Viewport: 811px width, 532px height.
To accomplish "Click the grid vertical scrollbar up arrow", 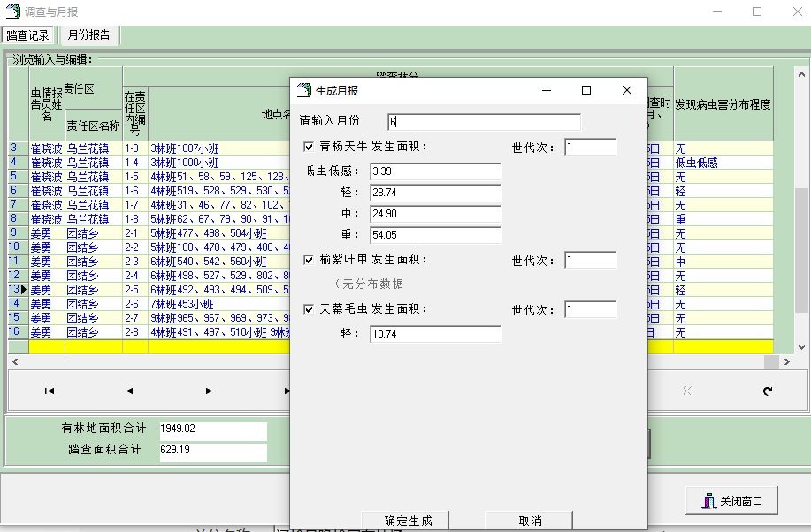I will [x=801, y=74].
